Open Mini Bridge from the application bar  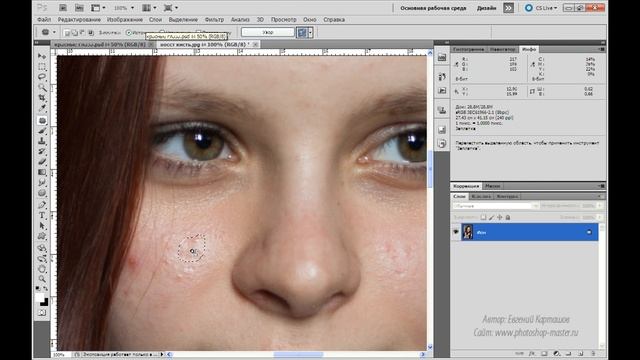coord(79,8)
